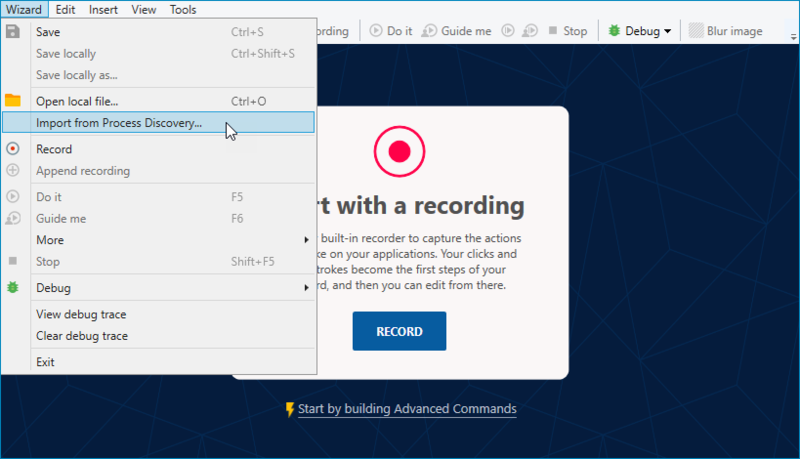This screenshot has height=459, width=800.
Task: Click the Do it play icon in menu
Action: pyautogui.click(x=13, y=196)
